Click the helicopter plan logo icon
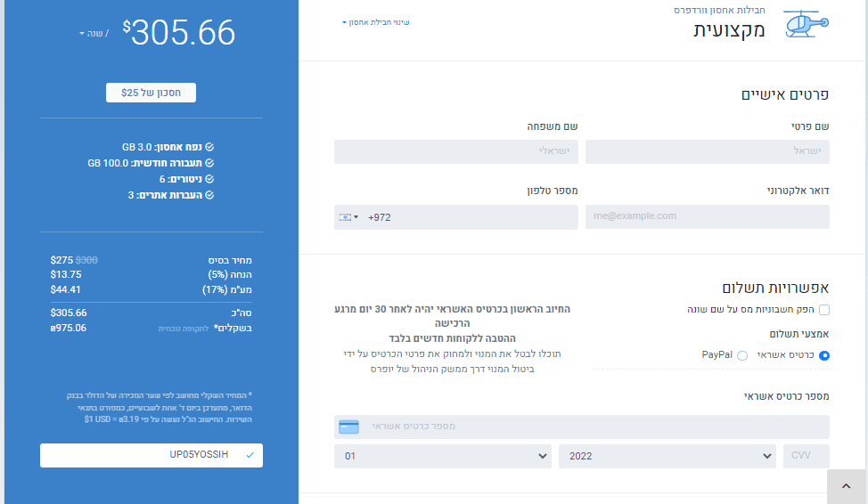 tap(807, 24)
